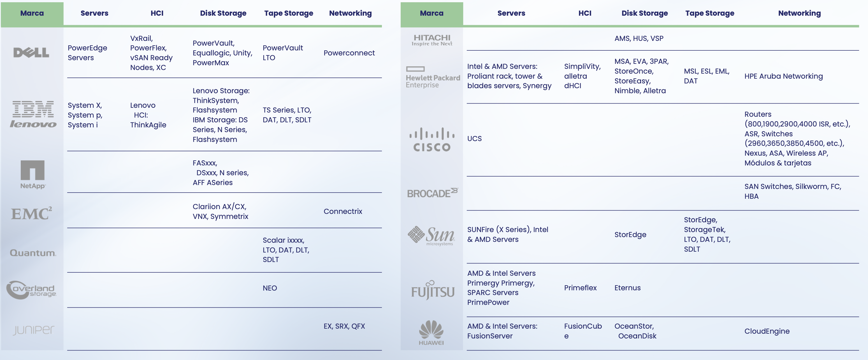The width and height of the screenshot is (868, 360).
Task: Click the Powerconnect networking cell
Action: point(349,53)
